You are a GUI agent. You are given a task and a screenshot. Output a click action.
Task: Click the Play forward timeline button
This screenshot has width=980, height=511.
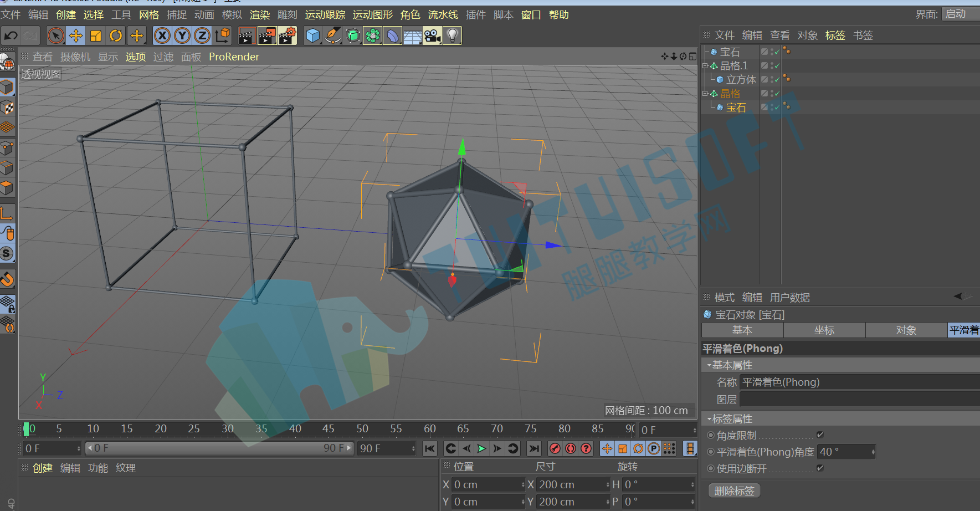pos(482,448)
